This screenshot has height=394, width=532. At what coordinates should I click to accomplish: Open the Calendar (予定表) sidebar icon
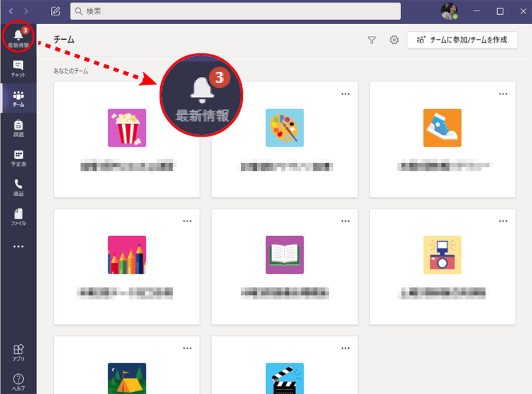pos(18,157)
